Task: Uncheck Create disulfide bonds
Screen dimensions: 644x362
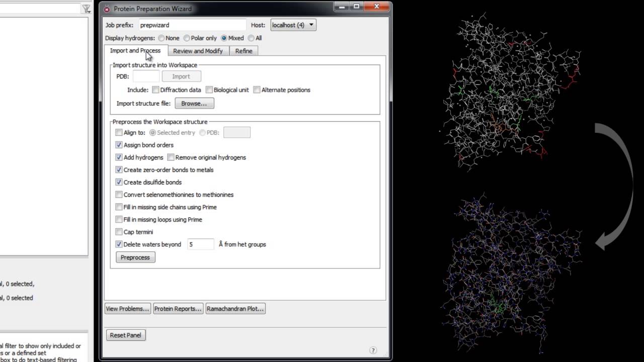Action: coord(119,182)
